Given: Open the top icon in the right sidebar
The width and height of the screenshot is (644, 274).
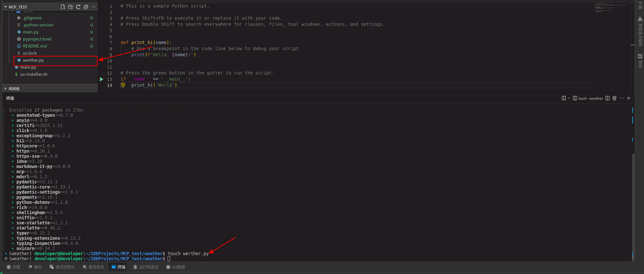Looking at the screenshot, I should coord(640,19).
